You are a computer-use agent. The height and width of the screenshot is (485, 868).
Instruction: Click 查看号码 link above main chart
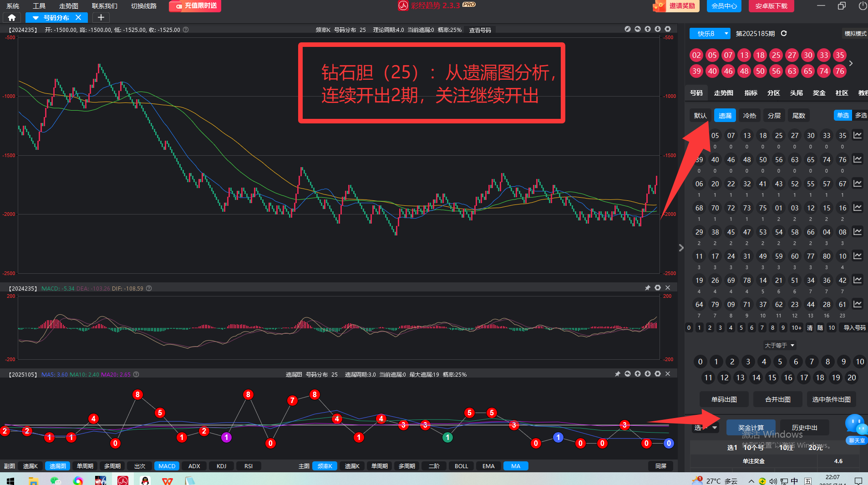[x=480, y=30]
